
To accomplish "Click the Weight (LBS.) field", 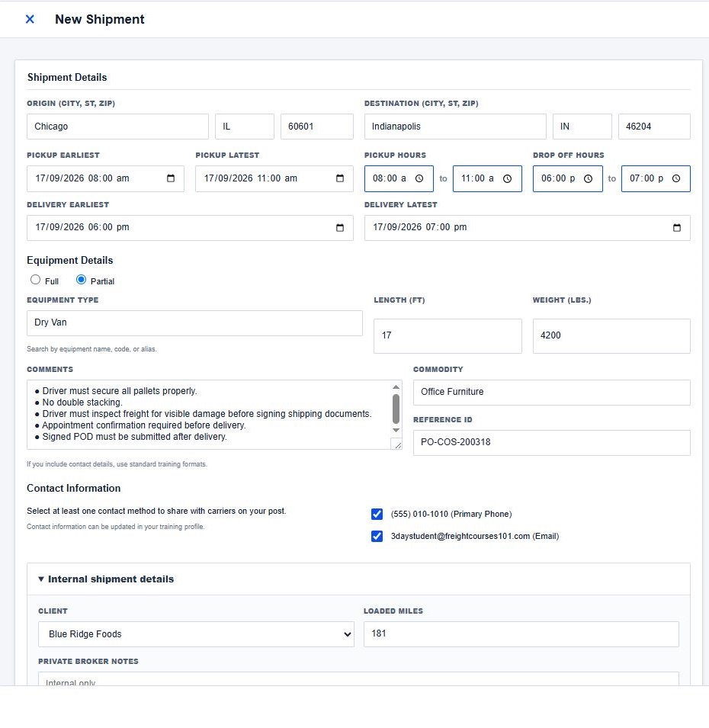I will click(x=611, y=336).
